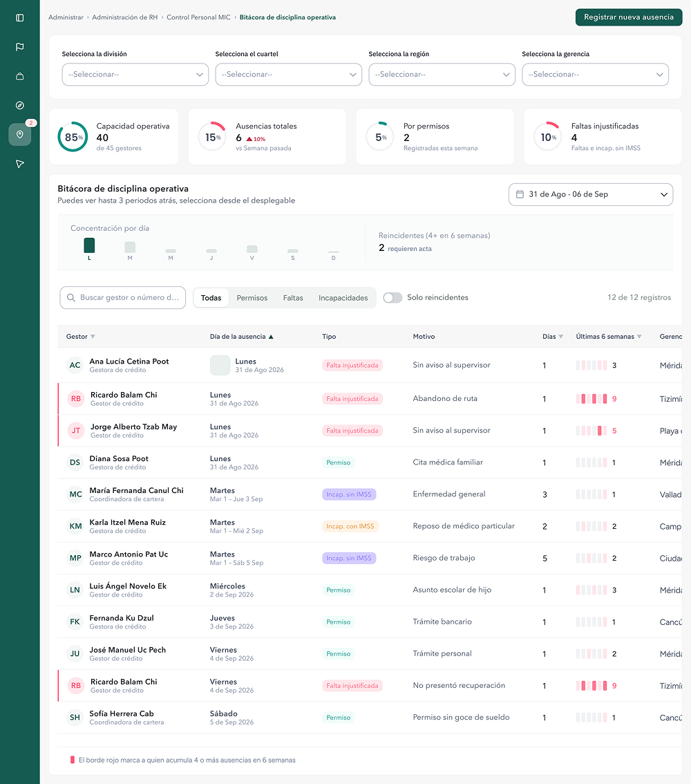
Task: Sort by Días column arrow
Action: tap(560, 337)
